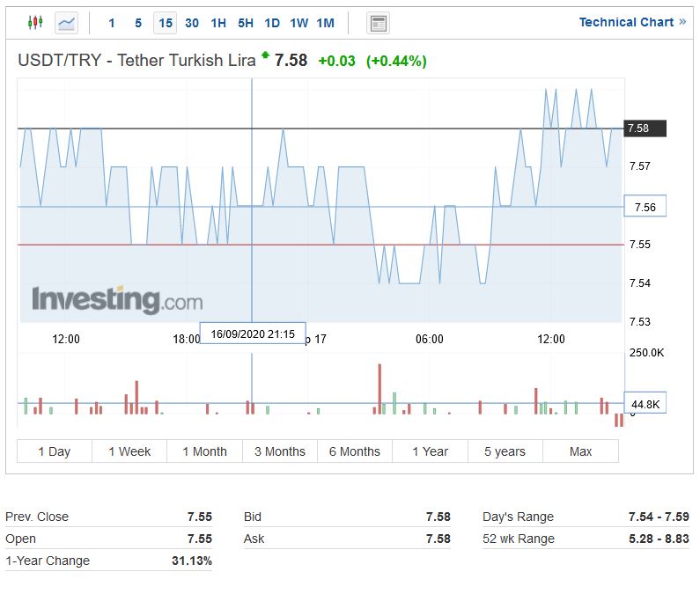Select the area line chart icon
Screen dimensions: 700x594
point(67,23)
